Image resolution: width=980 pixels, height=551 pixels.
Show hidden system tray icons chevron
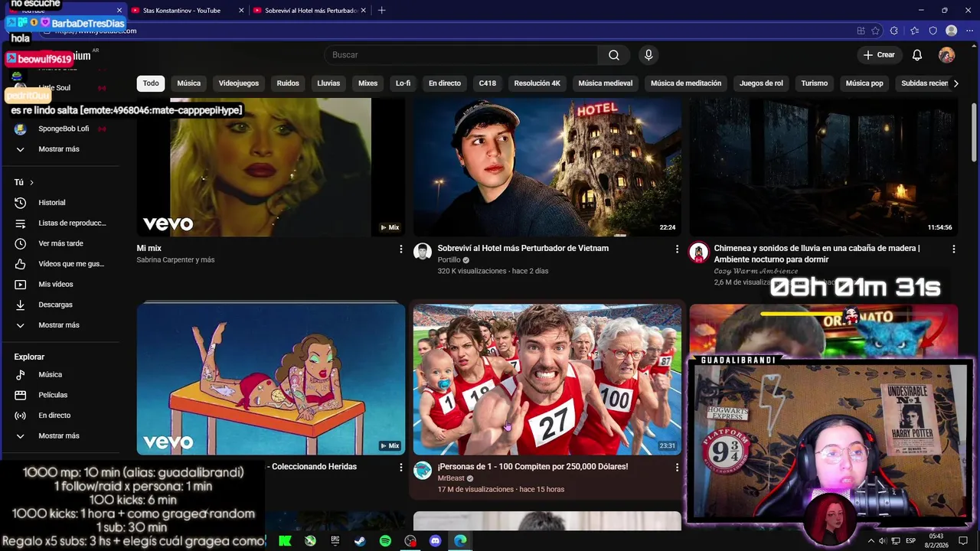coord(871,541)
